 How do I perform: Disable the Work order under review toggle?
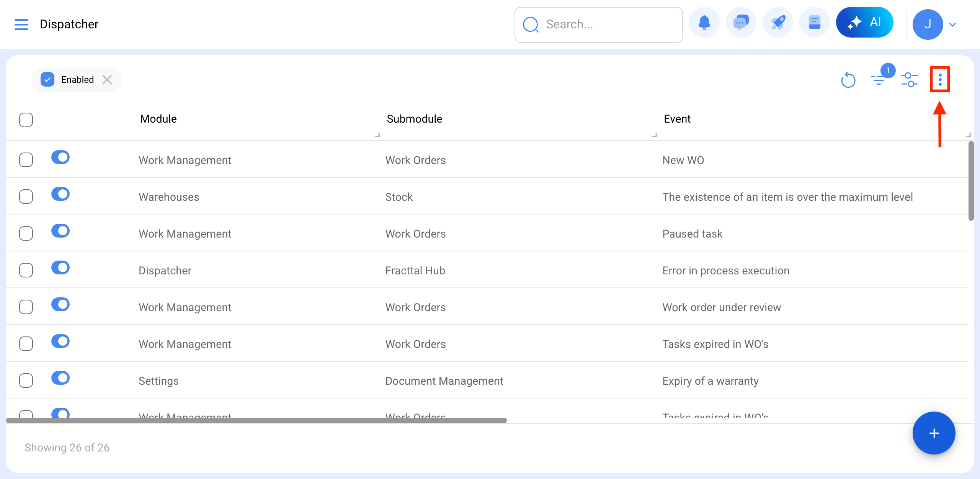tap(60, 304)
